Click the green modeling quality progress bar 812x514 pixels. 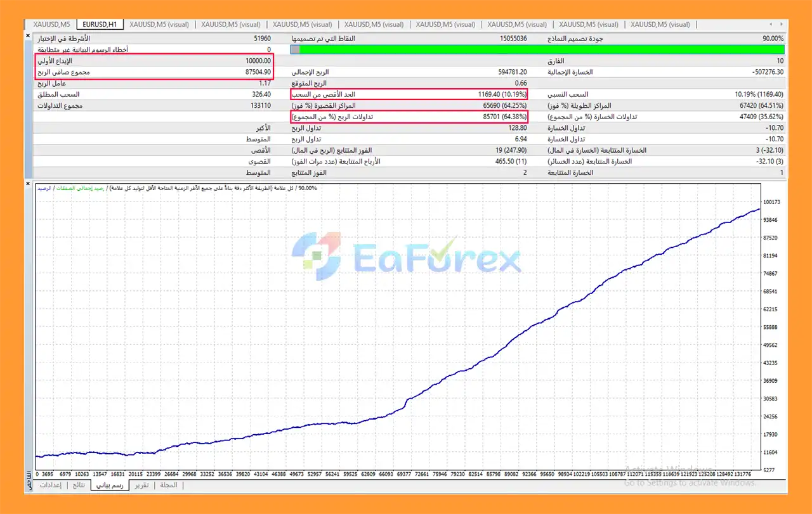coord(539,49)
